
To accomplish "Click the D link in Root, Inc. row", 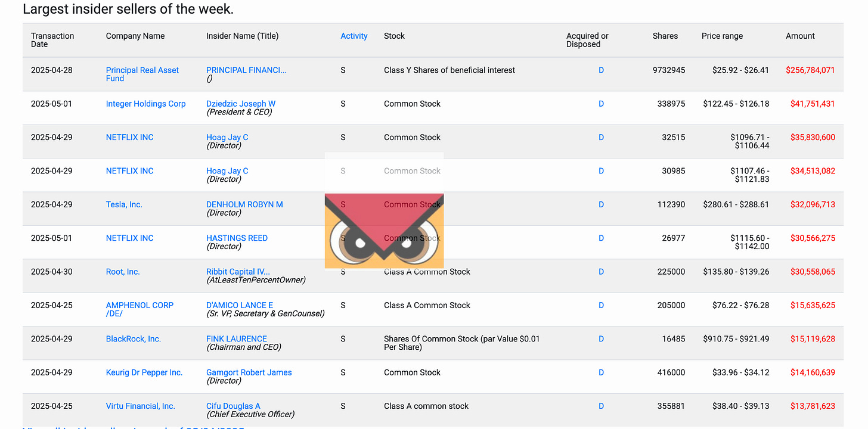I will coord(601,272).
